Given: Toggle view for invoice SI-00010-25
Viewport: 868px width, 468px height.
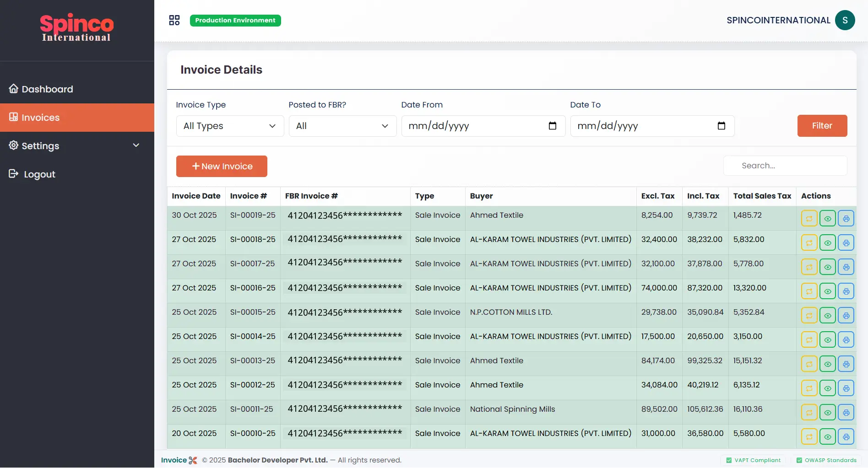Looking at the screenshot, I should pyautogui.click(x=827, y=436).
